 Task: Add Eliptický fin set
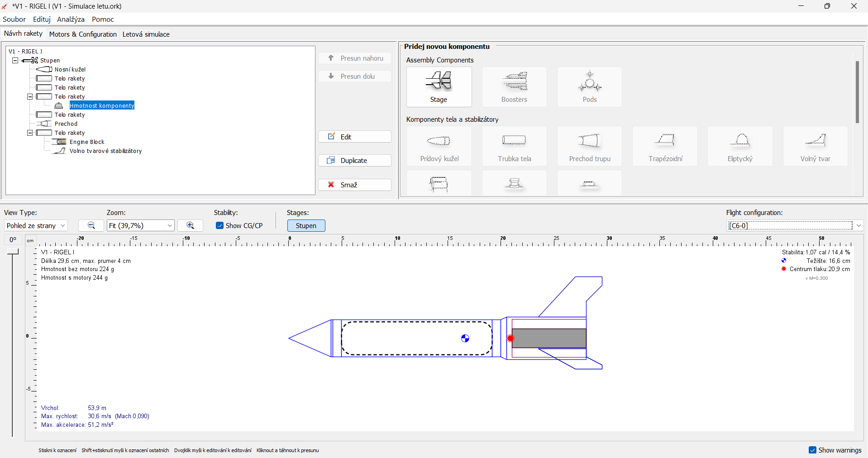[x=740, y=146]
